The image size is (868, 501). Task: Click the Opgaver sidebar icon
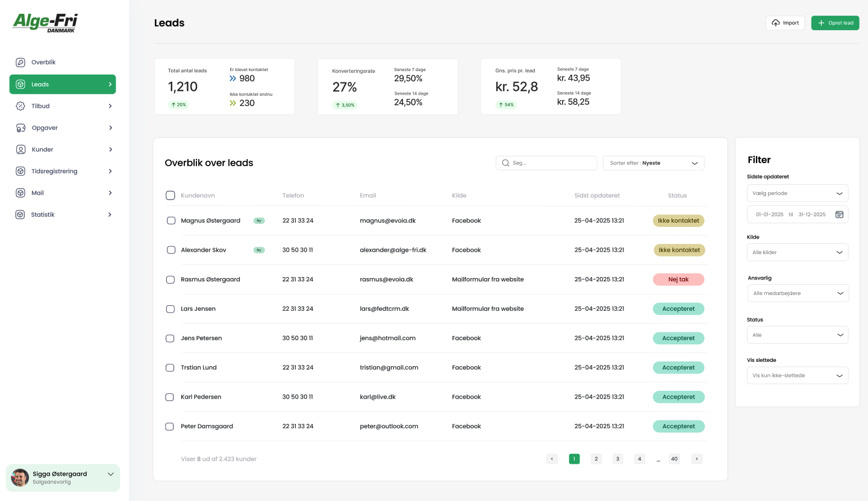coord(20,128)
